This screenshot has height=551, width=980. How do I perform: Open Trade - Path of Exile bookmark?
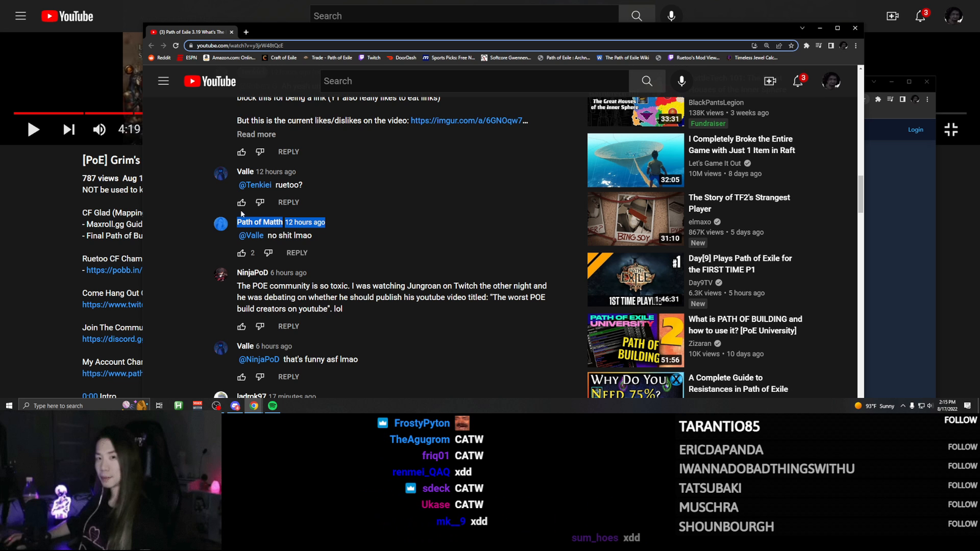tap(328, 58)
